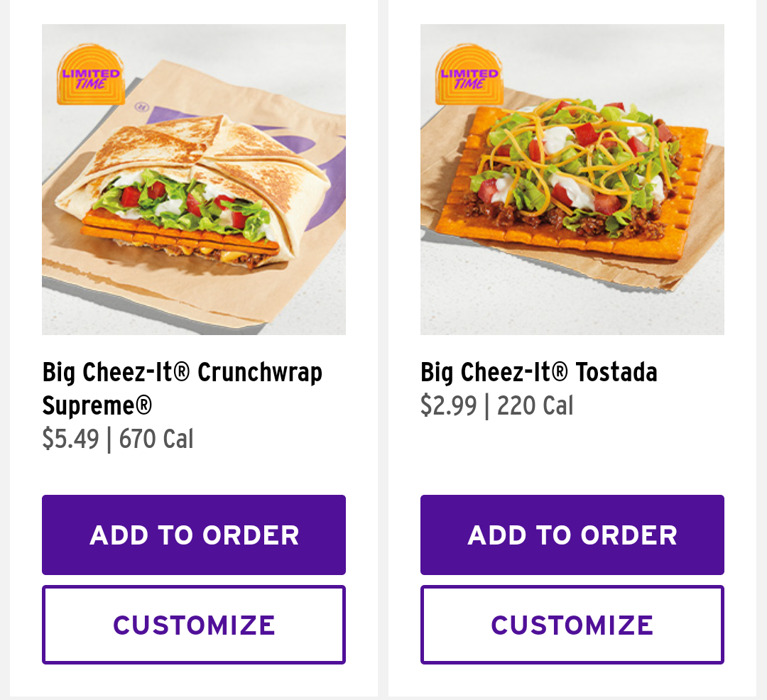
Task: Click the Limited Time badge on the Tostada image
Action: tap(469, 75)
